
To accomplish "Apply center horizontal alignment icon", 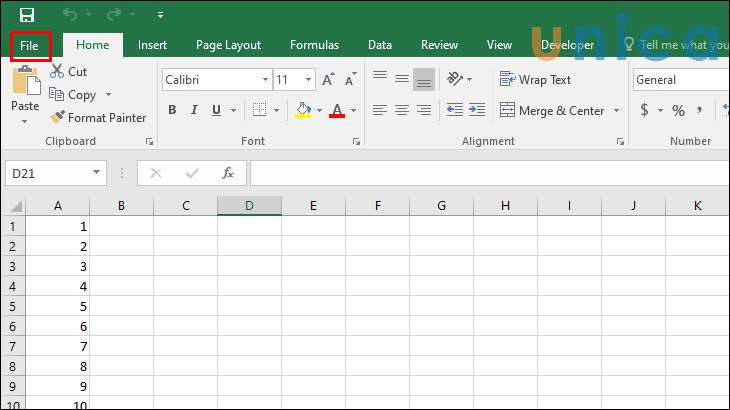I will click(x=402, y=110).
